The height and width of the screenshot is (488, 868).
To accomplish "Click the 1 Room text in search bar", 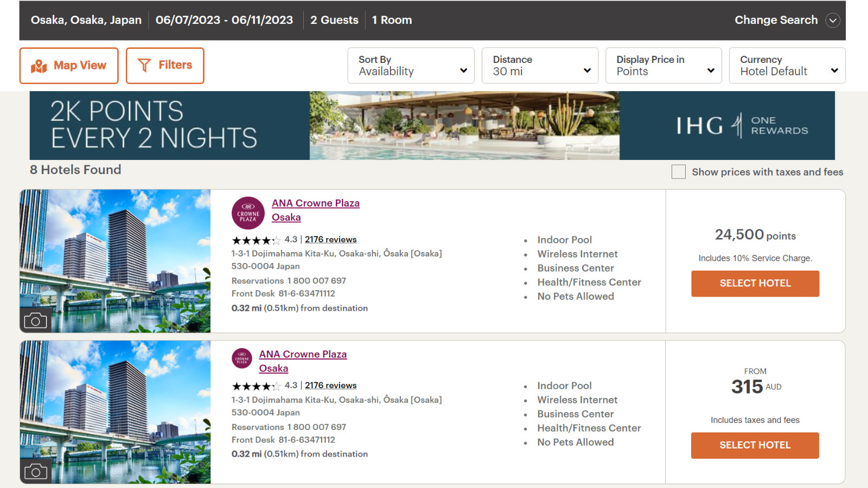I will click(392, 20).
